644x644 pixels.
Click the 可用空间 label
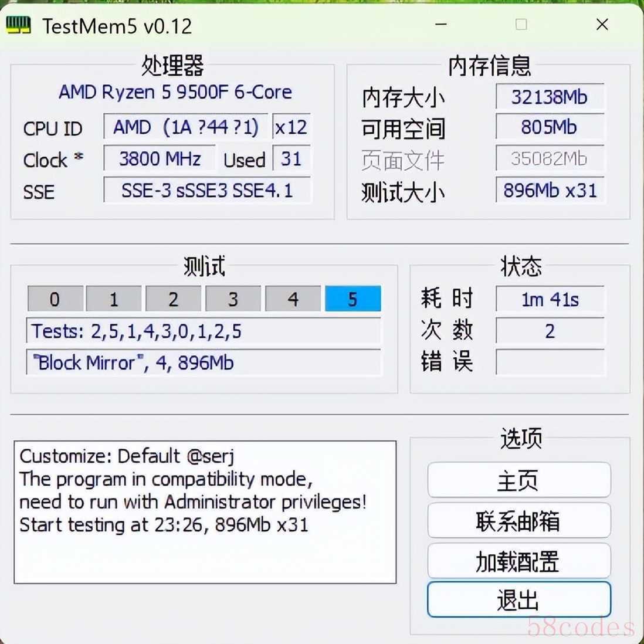pos(403,128)
